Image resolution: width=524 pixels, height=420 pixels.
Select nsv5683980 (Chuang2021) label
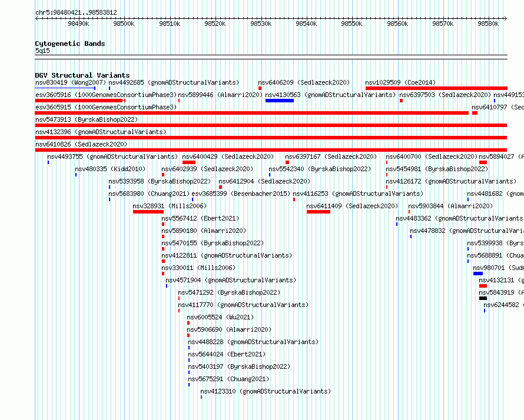click(149, 194)
